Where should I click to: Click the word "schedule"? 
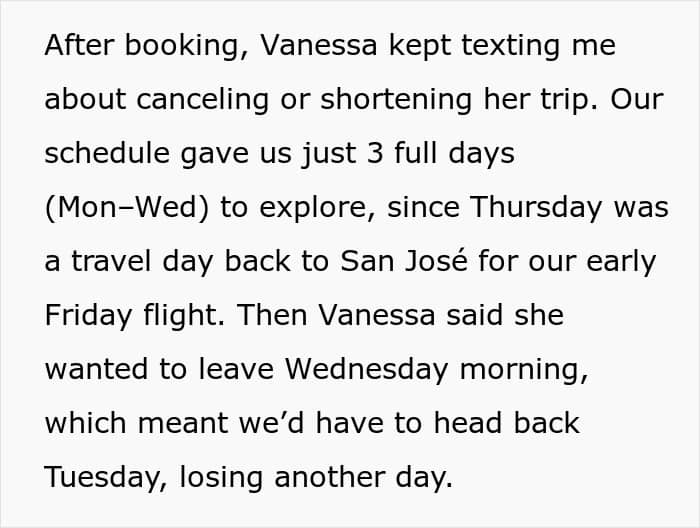(107, 154)
